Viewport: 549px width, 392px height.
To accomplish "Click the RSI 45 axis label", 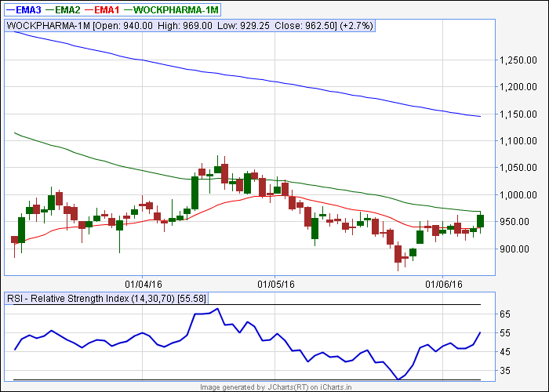I will point(504,352).
